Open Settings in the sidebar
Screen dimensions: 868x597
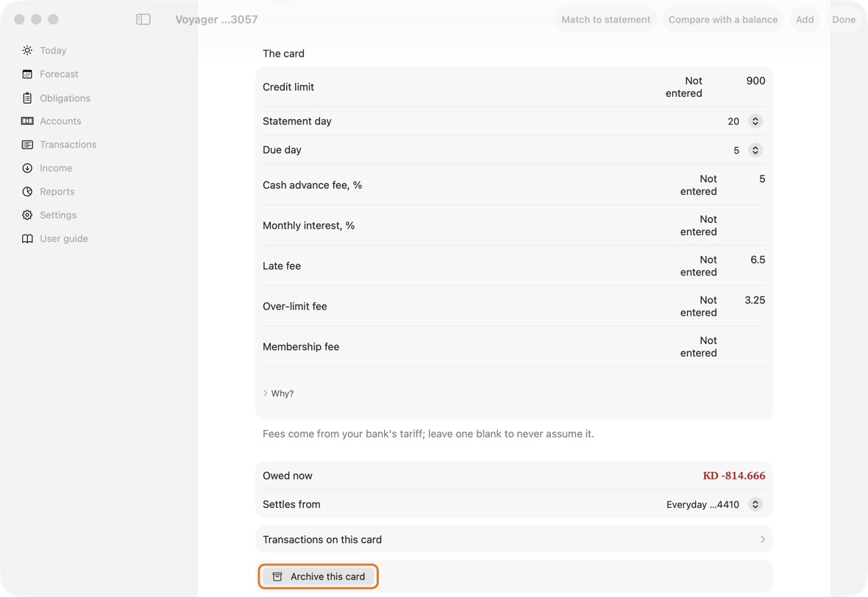pos(58,215)
